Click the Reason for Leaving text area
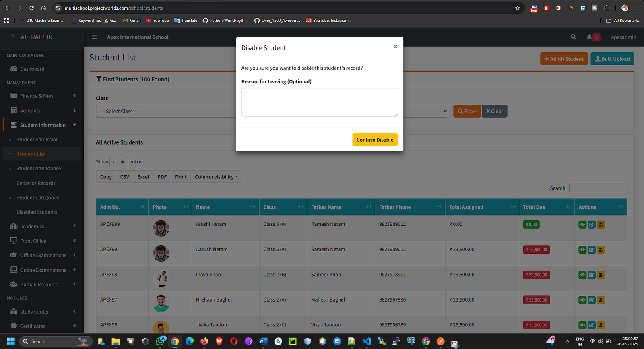 [x=320, y=102]
